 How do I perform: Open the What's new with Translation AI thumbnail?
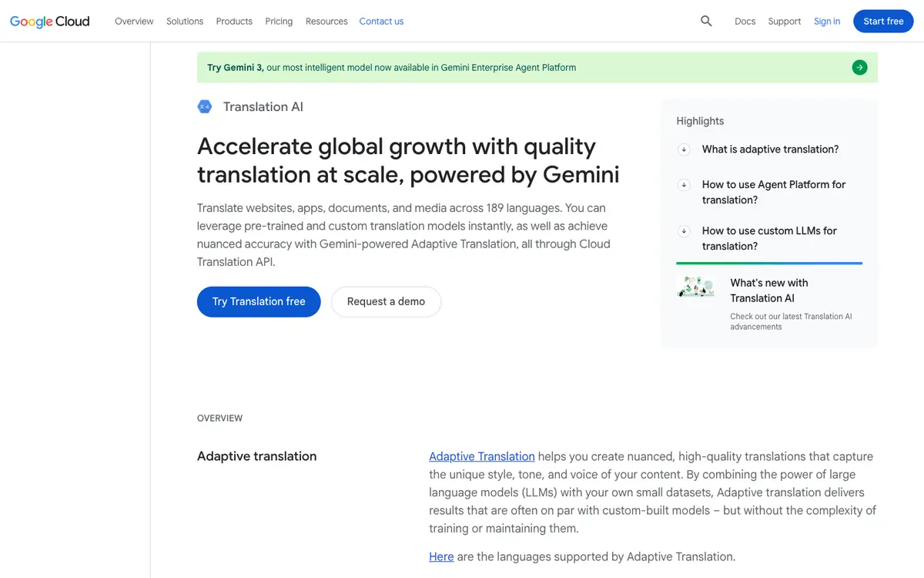tap(695, 287)
